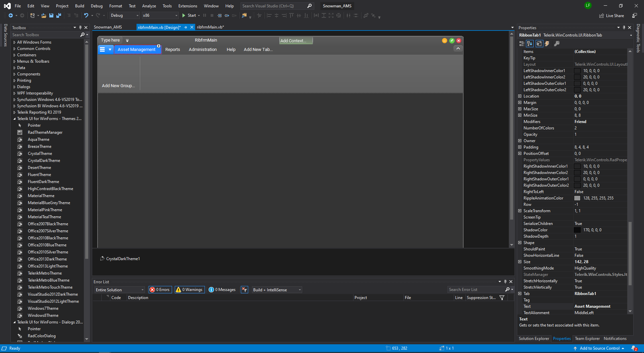Click the Live Share icon

pyautogui.click(x=602, y=16)
